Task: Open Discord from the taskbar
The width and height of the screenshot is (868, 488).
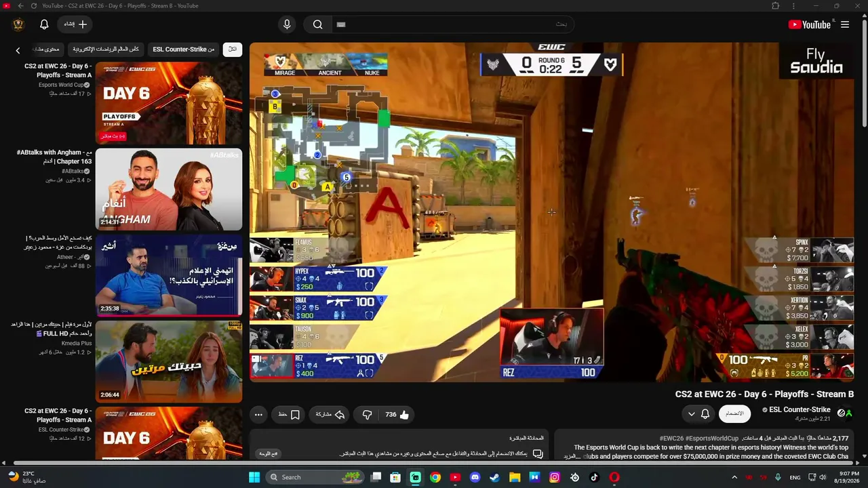Action: 475,477
